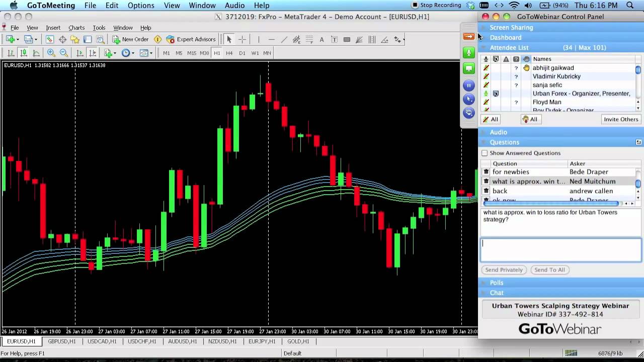The image size is (644, 362).
Task: Expand the Polls section
Action: point(561,283)
